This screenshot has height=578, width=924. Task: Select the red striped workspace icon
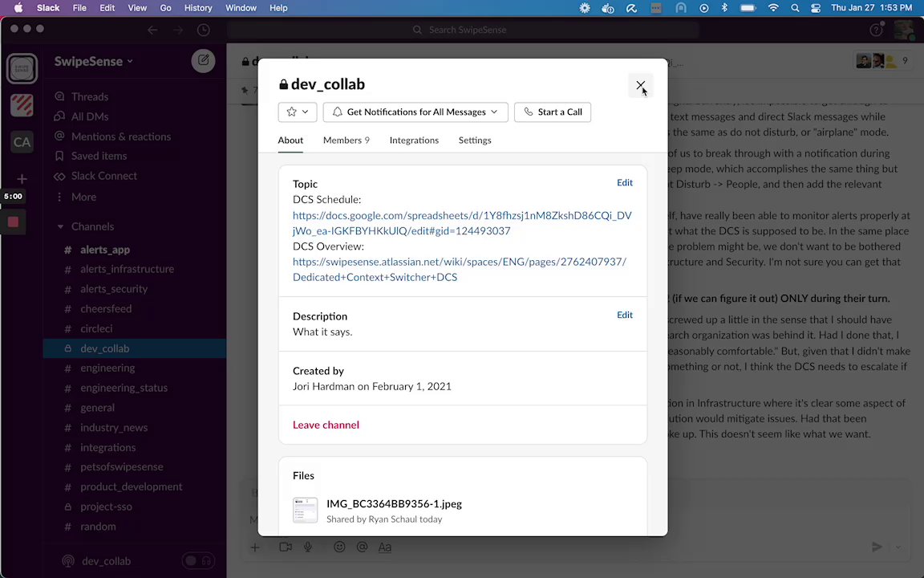22,106
